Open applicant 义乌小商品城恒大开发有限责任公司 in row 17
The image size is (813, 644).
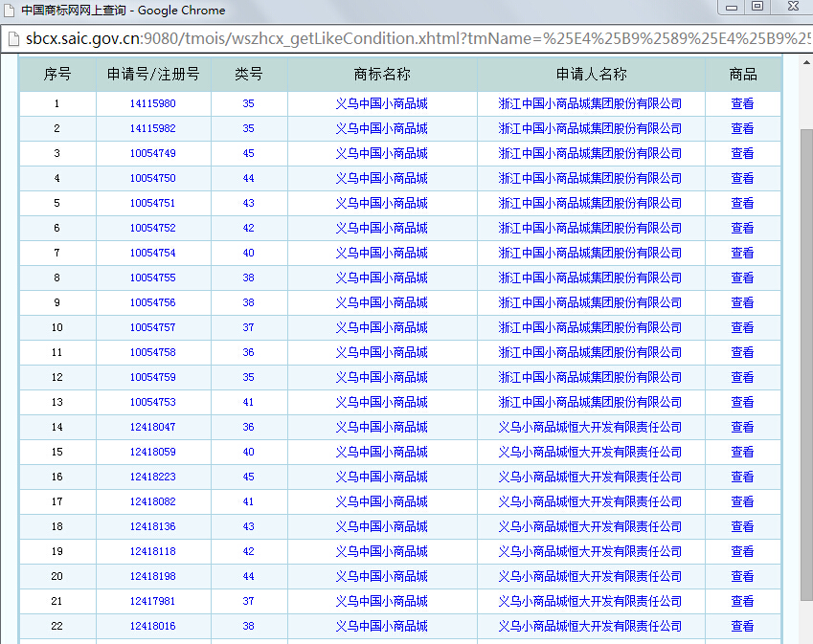(590, 501)
